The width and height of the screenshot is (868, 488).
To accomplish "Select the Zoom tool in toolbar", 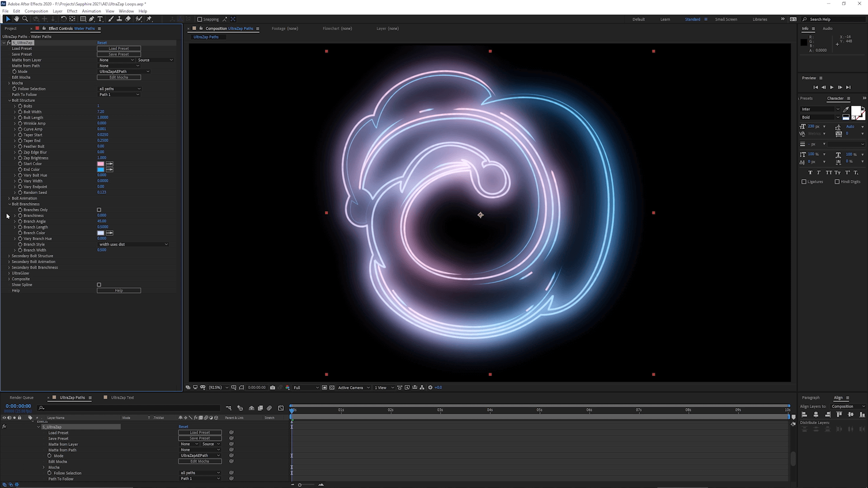I will [x=25, y=19].
